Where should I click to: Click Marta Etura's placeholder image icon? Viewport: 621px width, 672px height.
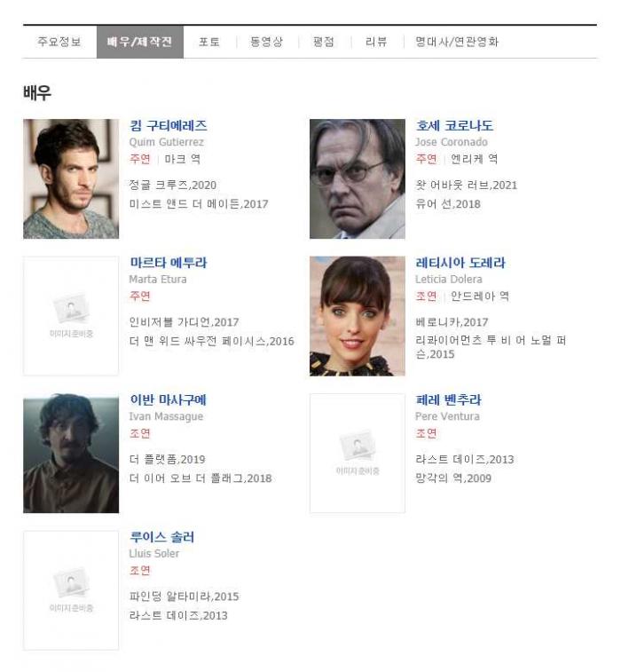click(71, 309)
